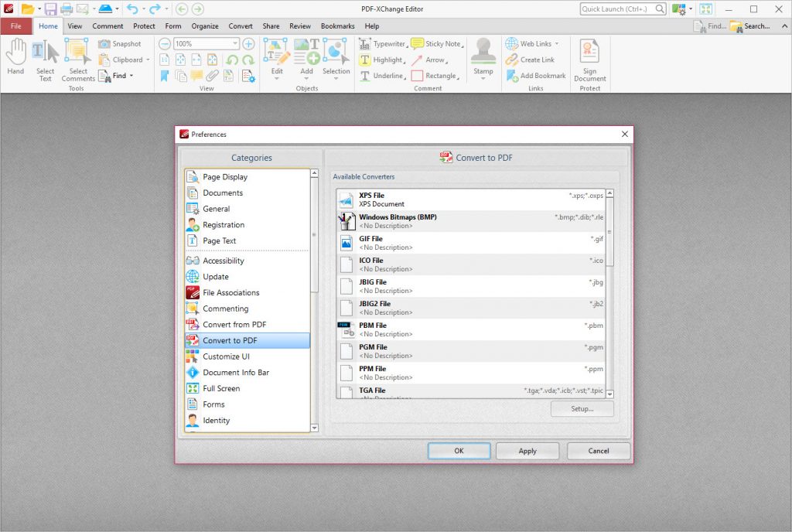Select the Typewriter tool
Image resolution: width=792 pixels, height=532 pixels.
click(384, 44)
